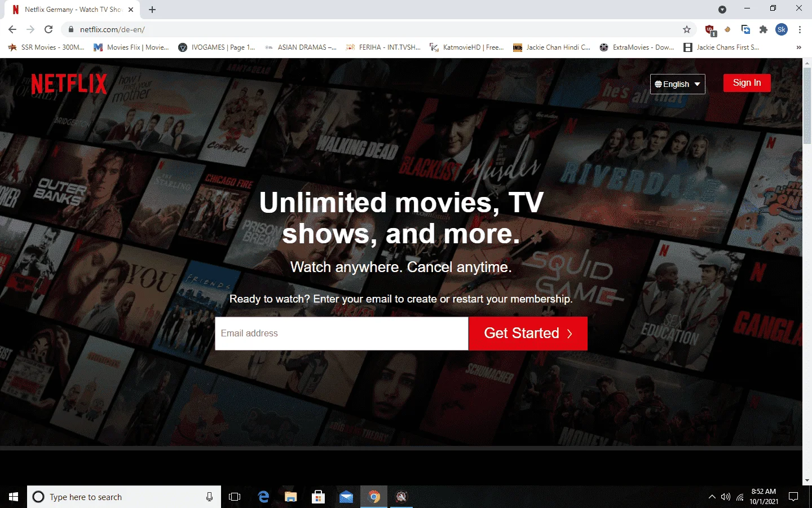812x508 pixels.
Task: Open a new browser tab
Action: coord(152,10)
